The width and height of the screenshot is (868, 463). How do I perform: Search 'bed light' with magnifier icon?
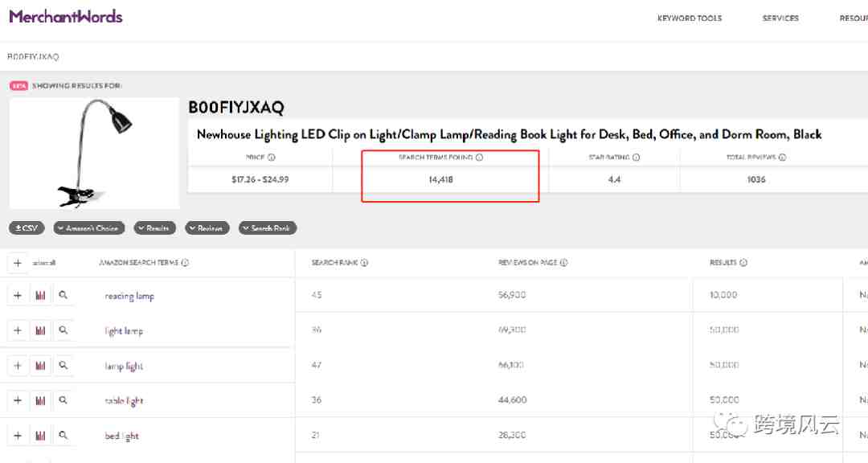point(63,436)
